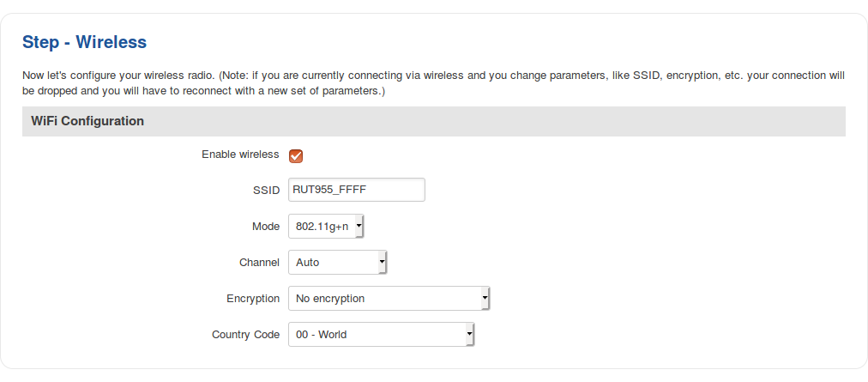Open the Channel dropdown set to Auto

tap(336, 263)
